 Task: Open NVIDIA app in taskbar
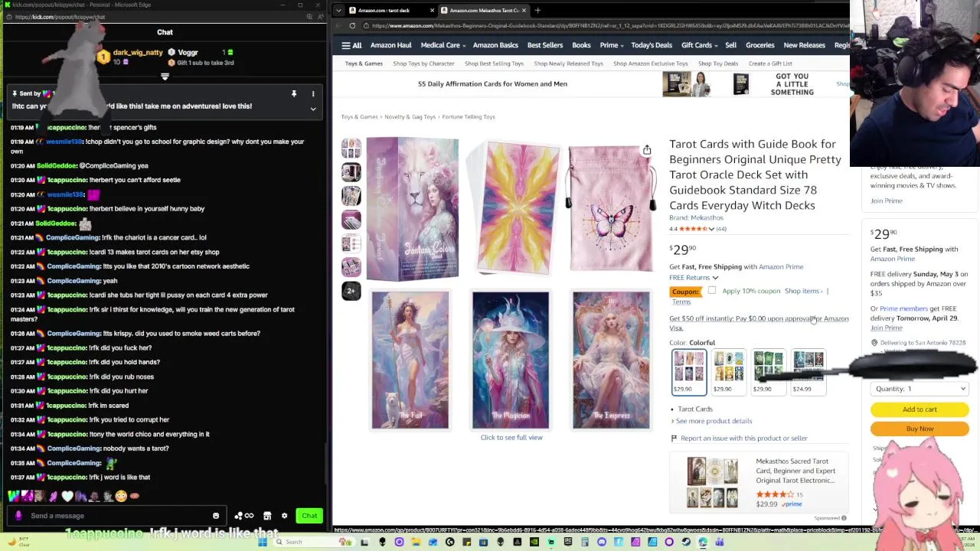pyautogui.click(x=534, y=542)
